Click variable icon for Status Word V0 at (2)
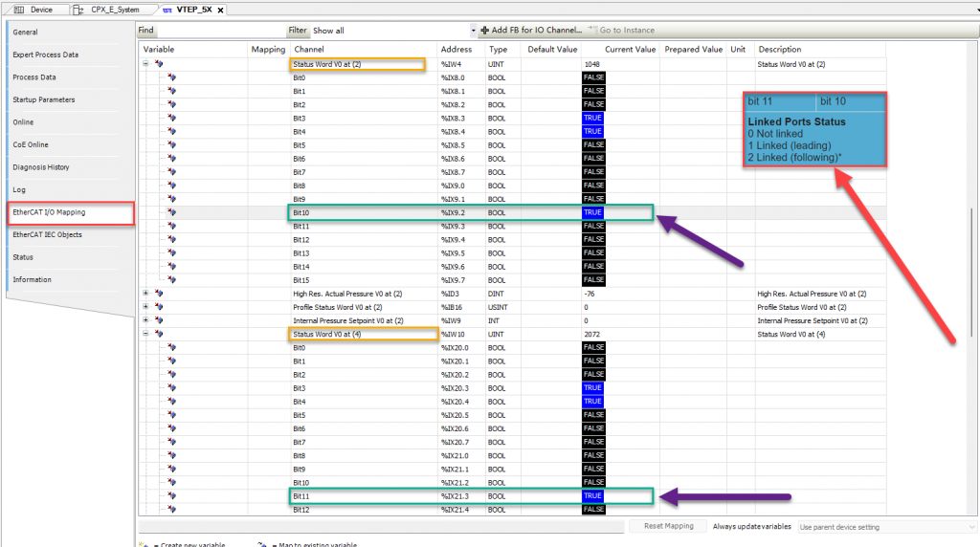Viewport: 980px width, 547px height. 159,64
